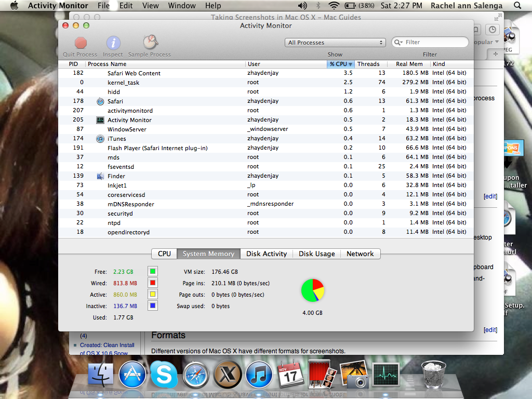
Task: Sort by % CPU column header
Action: click(341, 64)
